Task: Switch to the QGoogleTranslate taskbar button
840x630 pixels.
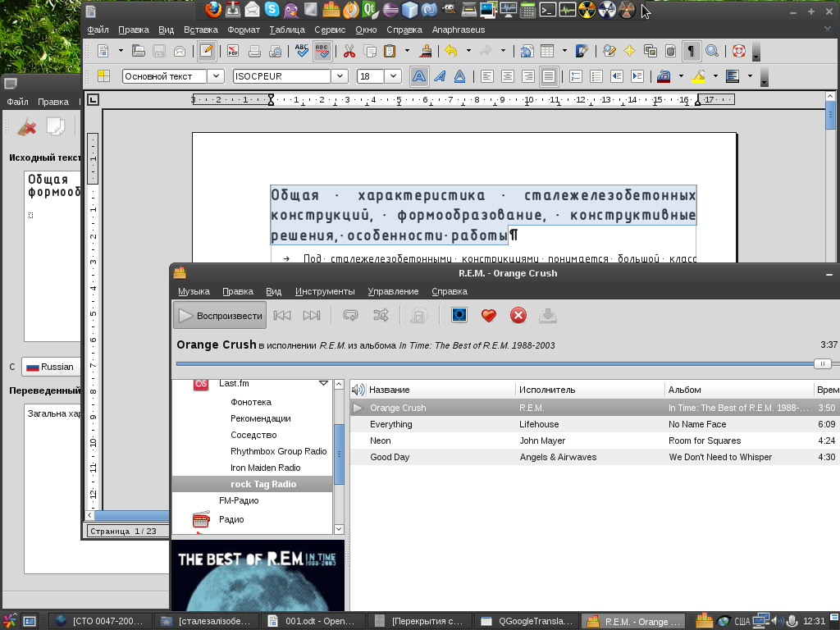Action: pos(527,622)
